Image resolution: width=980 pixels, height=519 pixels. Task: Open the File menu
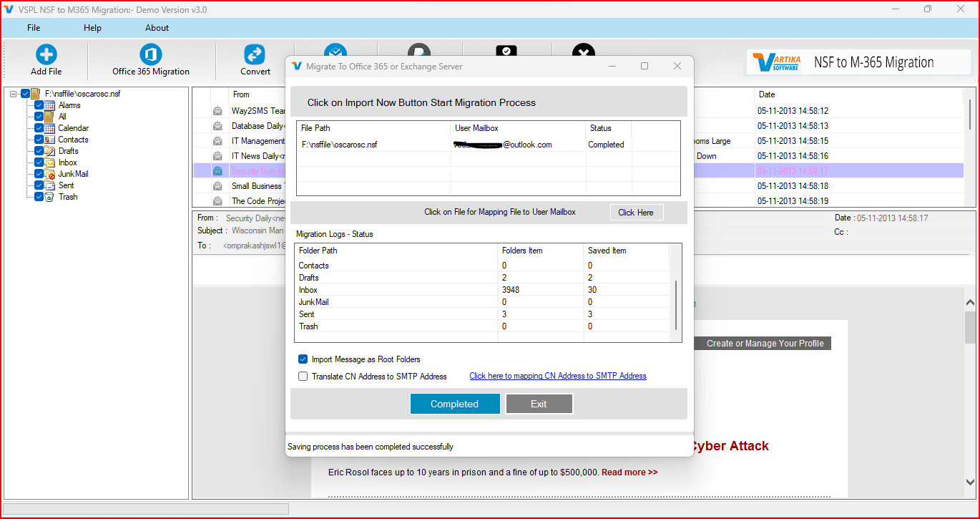tap(34, 28)
